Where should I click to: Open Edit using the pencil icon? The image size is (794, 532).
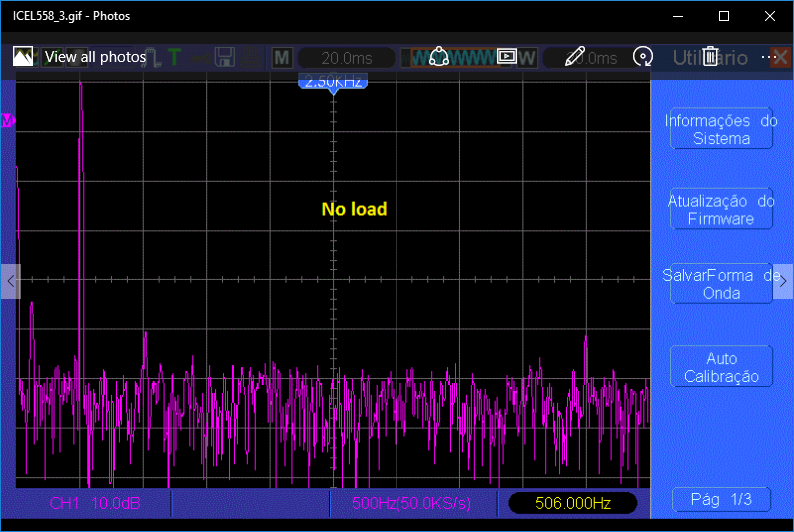pyautogui.click(x=574, y=56)
